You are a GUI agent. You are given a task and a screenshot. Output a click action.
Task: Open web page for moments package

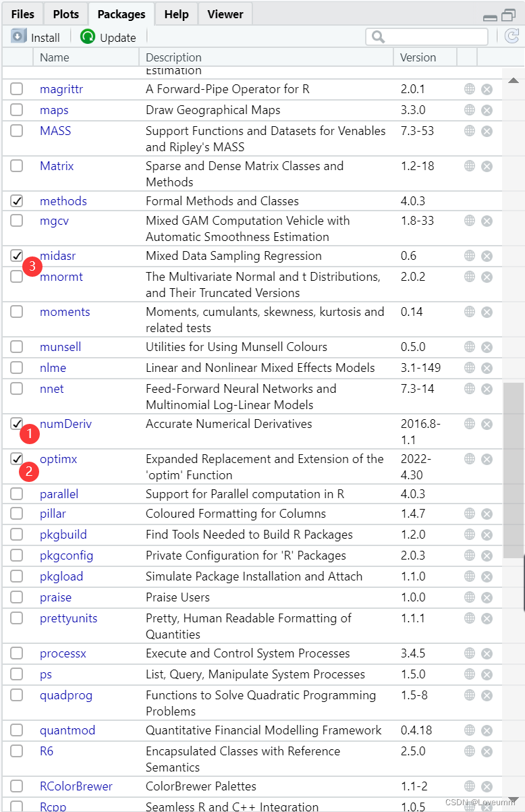(x=470, y=312)
